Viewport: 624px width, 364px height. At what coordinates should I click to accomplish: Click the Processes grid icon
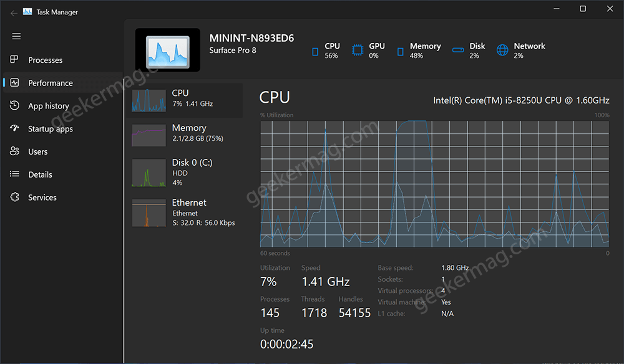pyautogui.click(x=14, y=60)
